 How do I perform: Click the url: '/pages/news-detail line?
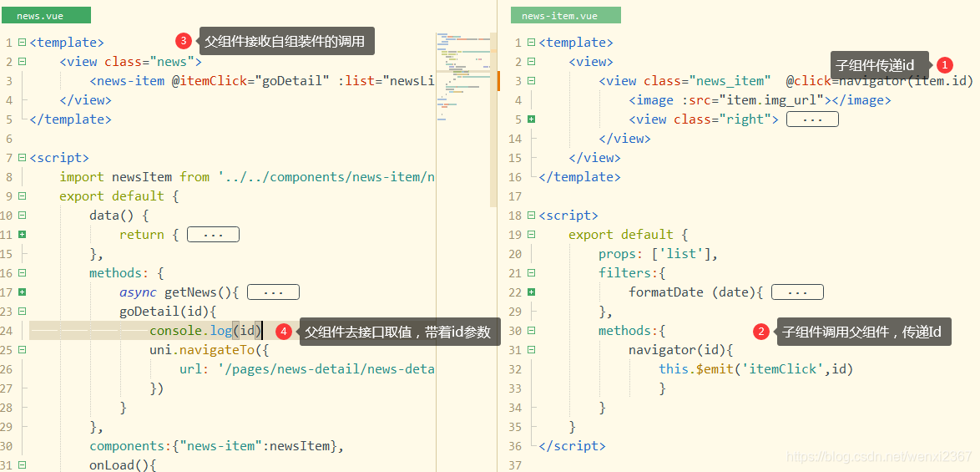click(307, 369)
